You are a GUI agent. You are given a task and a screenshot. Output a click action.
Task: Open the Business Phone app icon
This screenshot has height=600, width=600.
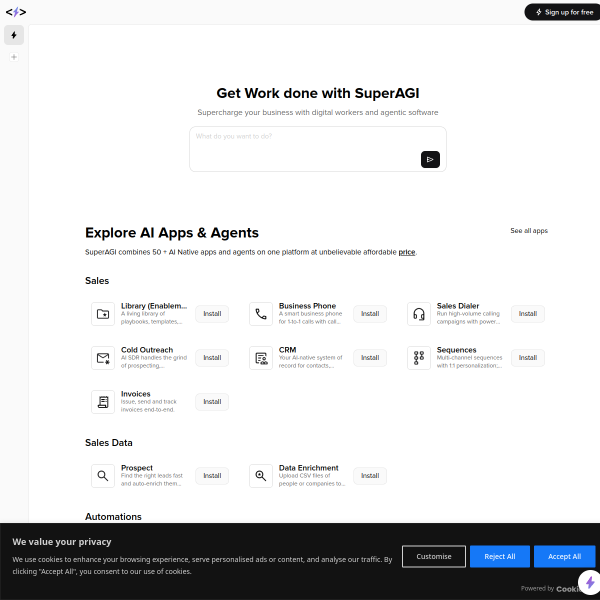(261, 314)
